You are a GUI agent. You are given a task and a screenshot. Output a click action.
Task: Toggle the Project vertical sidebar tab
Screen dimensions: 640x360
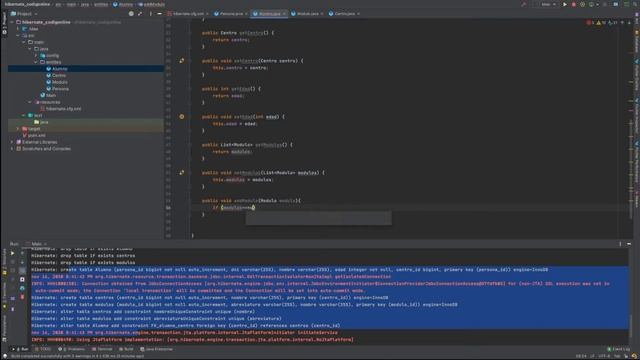(x=4, y=23)
